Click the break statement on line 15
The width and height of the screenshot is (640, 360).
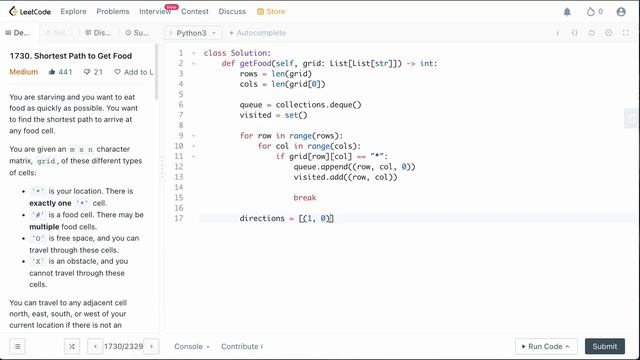coord(304,198)
